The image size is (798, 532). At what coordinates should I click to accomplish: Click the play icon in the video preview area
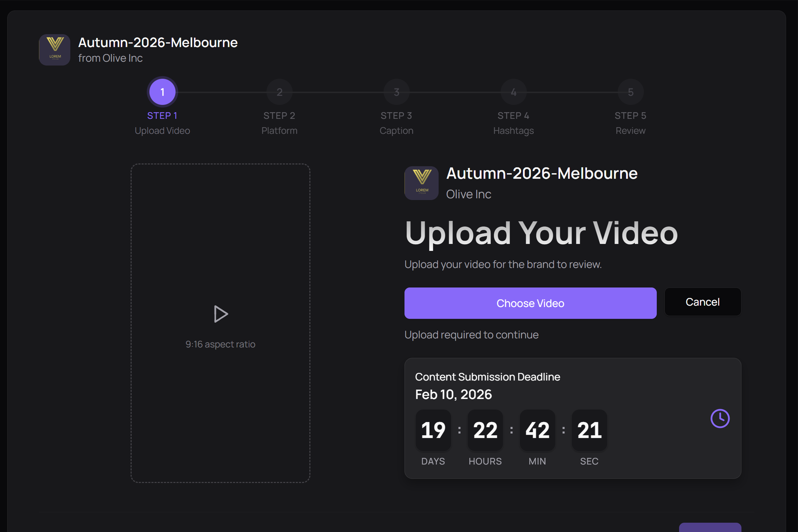click(x=221, y=314)
